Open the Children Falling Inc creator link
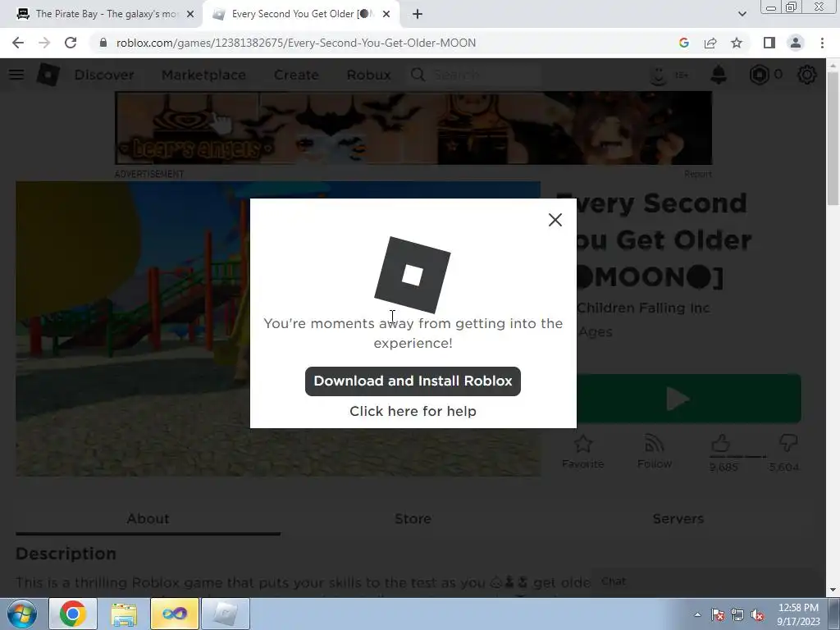840x630 pixels. (x=643, y=308)
